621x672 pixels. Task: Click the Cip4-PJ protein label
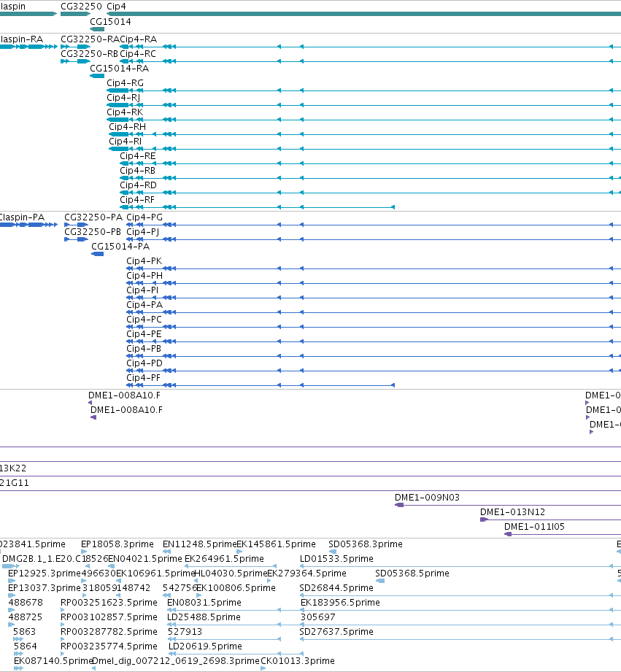click(143, 232)
